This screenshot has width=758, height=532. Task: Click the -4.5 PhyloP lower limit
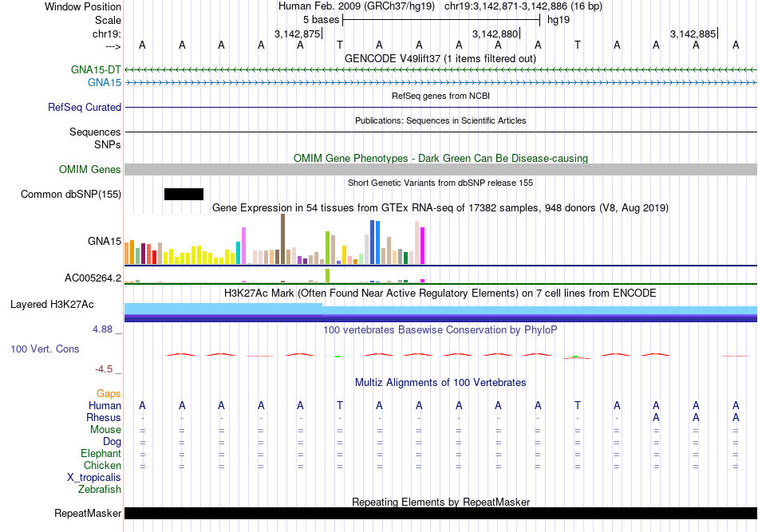click(x=104, y=369)
